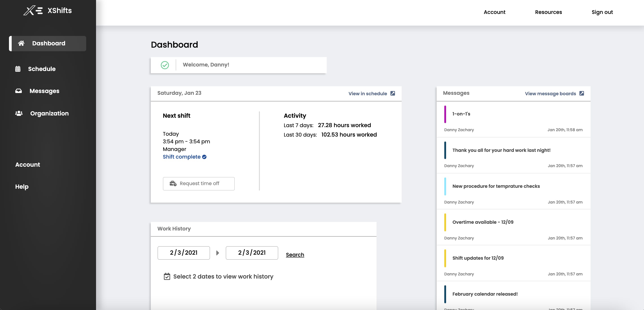
Task: Click the Organization people icon
Action: (19, 113)
